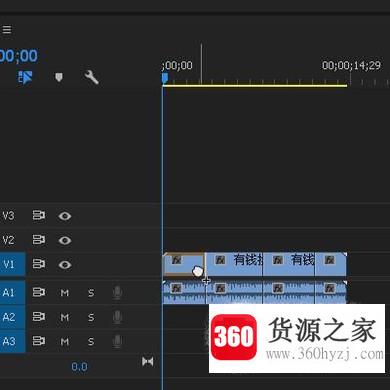Add a marker with the marker icon
The height and width of the screenshot is (390, 390).
click(59, 77)
